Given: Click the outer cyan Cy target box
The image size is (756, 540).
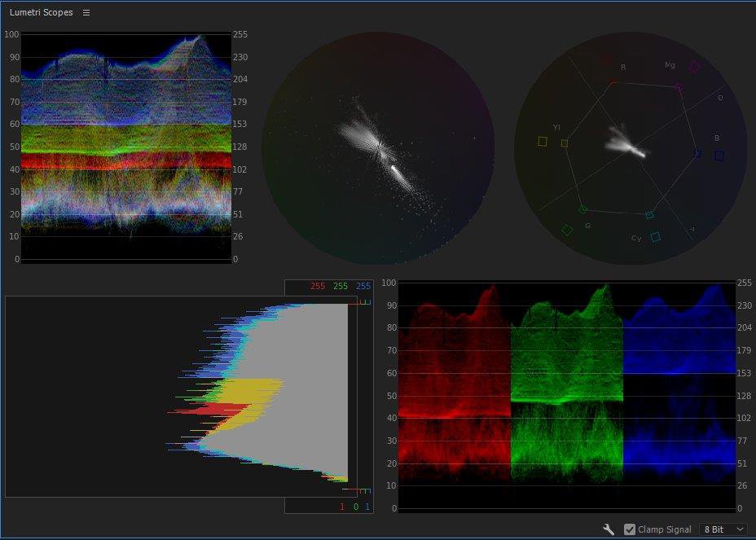Looking at the screenshot, I should pos(655,237).
